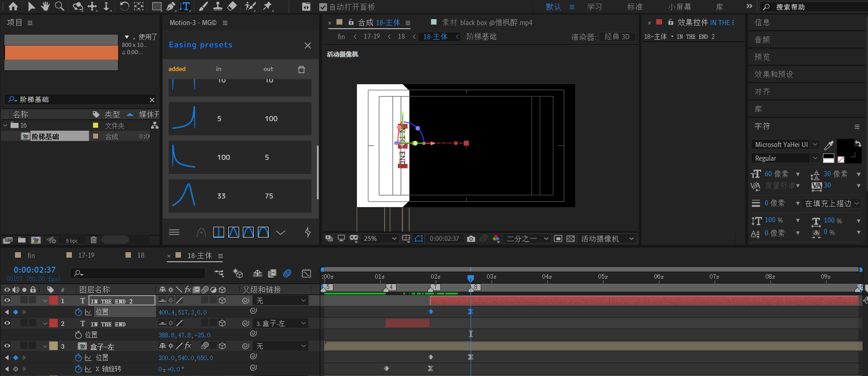The image size is (868, 376).
Task: Hide the IN THE END layer 2
Action: (x=7, y=323)
